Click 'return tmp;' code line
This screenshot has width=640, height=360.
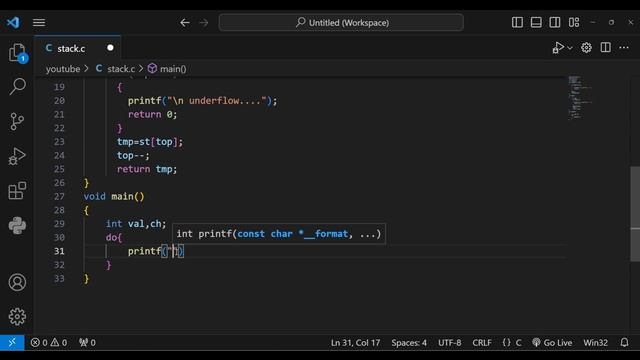[x=147, y=169]
